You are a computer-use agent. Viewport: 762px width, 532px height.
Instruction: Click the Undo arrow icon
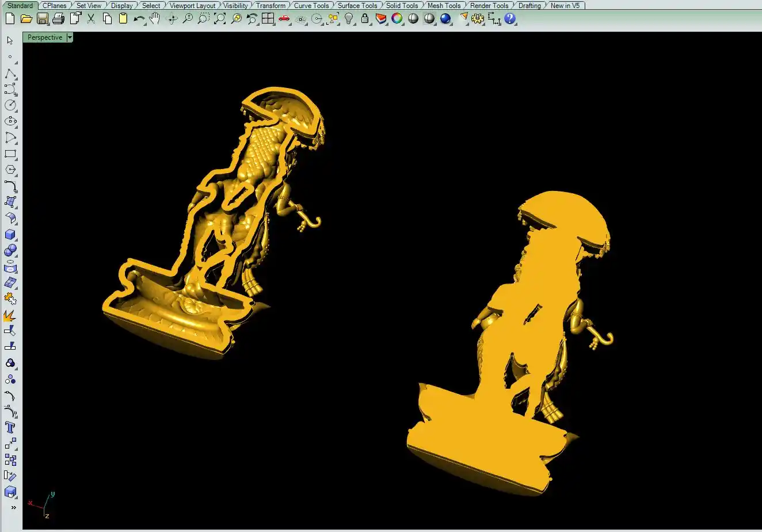pyautogui.click(x=139, y=19)
